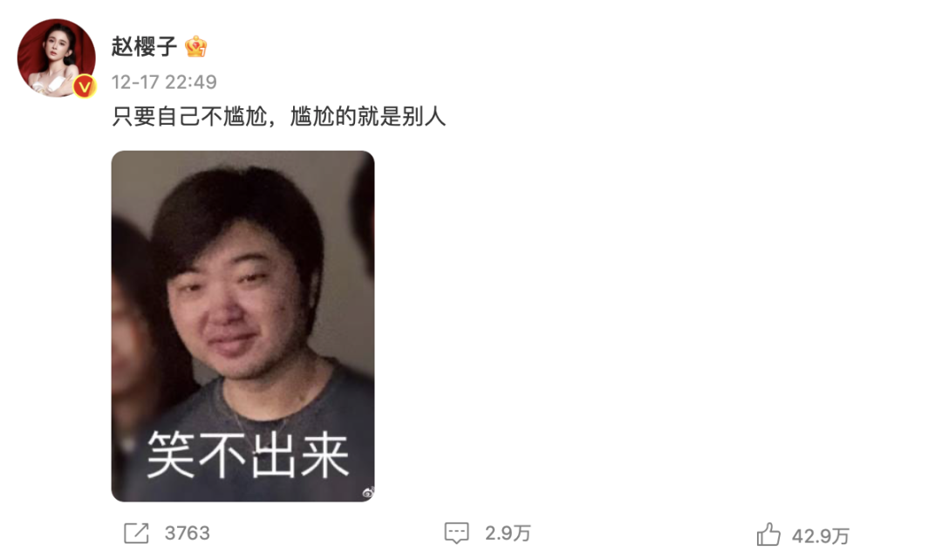Click the comment count 2.9万
Screen dimensions: 942x560
point(508,533)
